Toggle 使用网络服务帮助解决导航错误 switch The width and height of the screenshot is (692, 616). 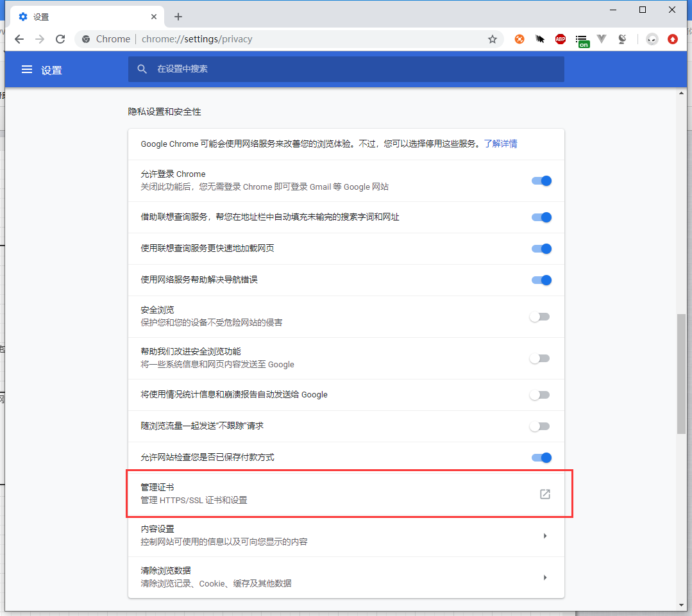[x=541, y=280]
